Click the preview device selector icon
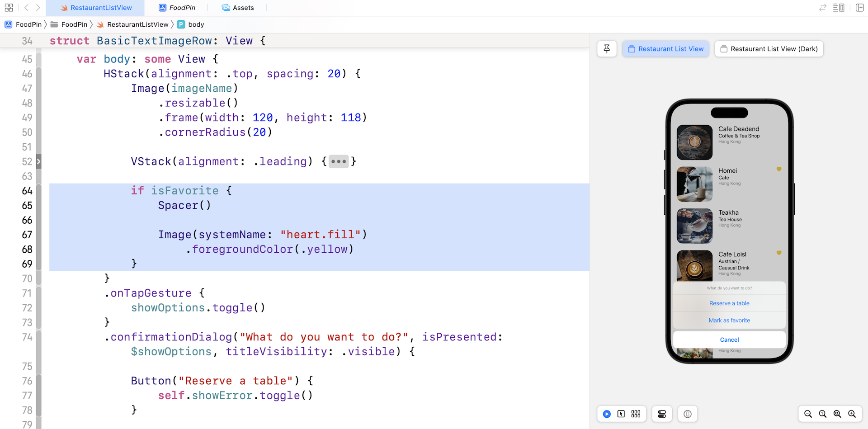Screen dimensions: 868x429 687,414
